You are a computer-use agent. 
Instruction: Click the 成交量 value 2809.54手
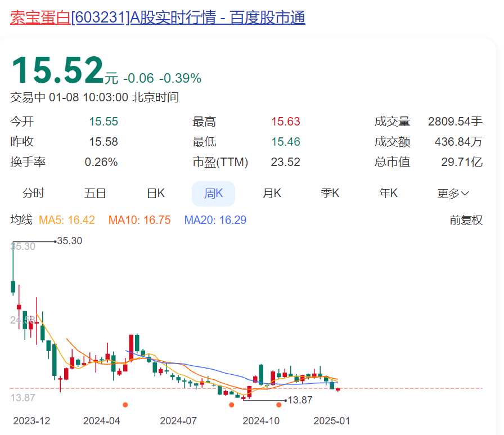click(x=455, y=122)
